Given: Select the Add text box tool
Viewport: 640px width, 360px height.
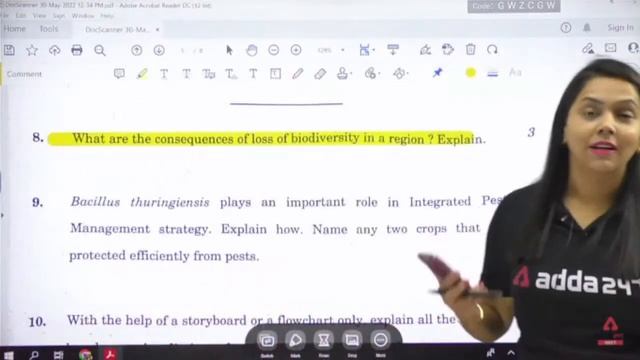Looking at the screenshot, I should pyautogui.click(x=276, y=73).
